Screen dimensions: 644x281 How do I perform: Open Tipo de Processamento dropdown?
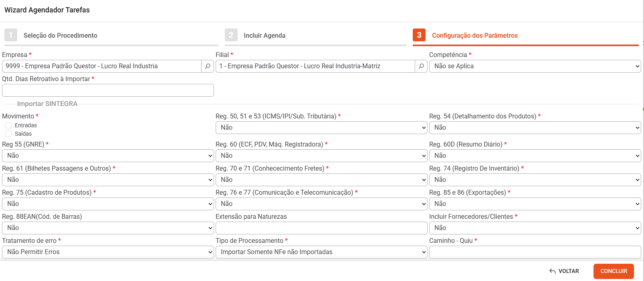[x=321, y=252]
